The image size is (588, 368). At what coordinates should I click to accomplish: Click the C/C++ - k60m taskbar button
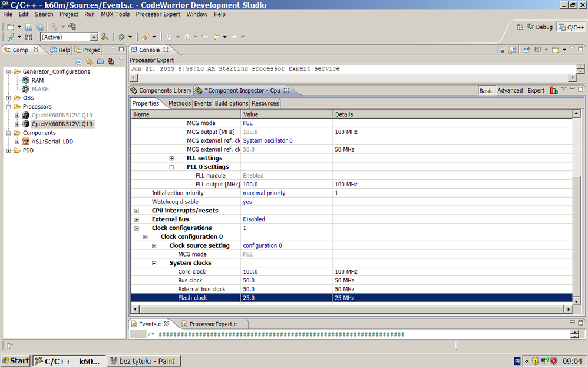[68, 361]
